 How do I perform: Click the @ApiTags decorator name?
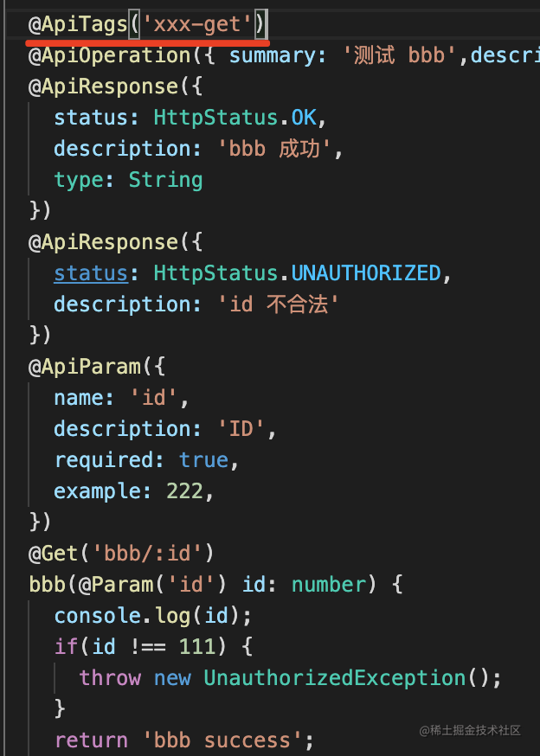tap(83, 23)
